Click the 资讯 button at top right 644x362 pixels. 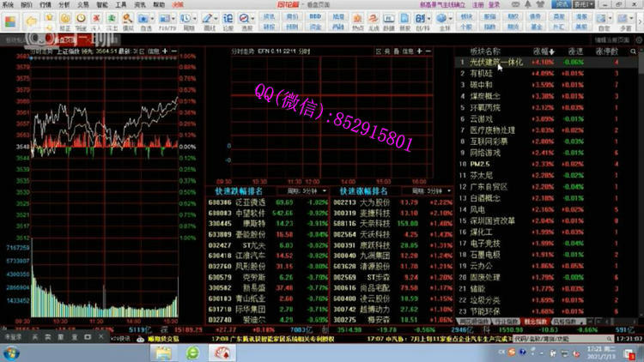click(561, 4)
